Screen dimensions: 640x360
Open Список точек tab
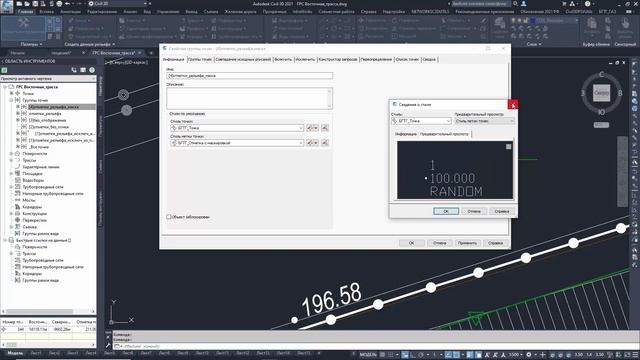tap(407, 60)
